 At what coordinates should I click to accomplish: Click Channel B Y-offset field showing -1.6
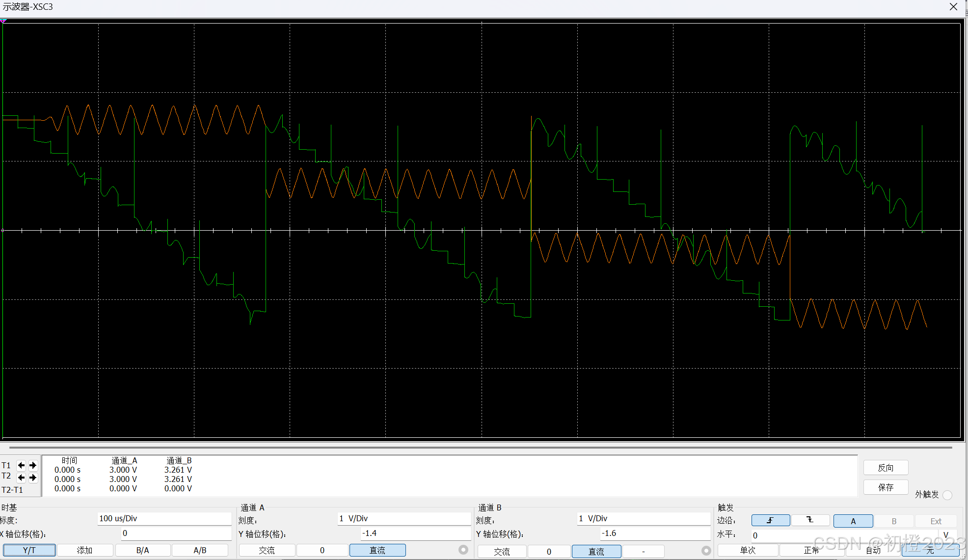tap(655, 533)
